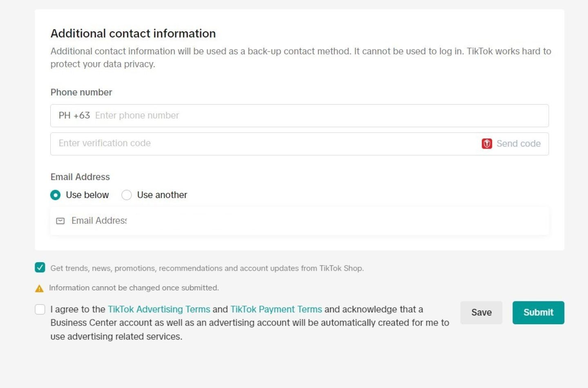Click the "Phone number" field label
588x388 pixels.
click(x=81, y=92)
